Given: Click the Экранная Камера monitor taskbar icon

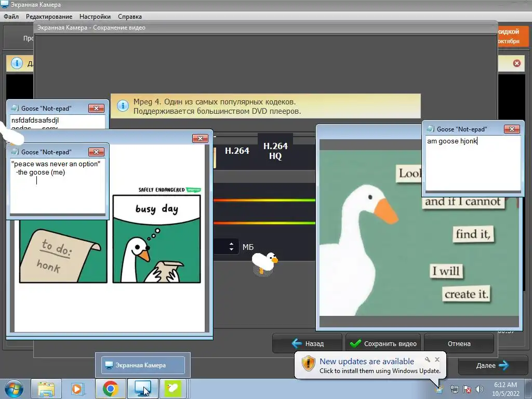Looking at the screenshot, I should point(142,389).
